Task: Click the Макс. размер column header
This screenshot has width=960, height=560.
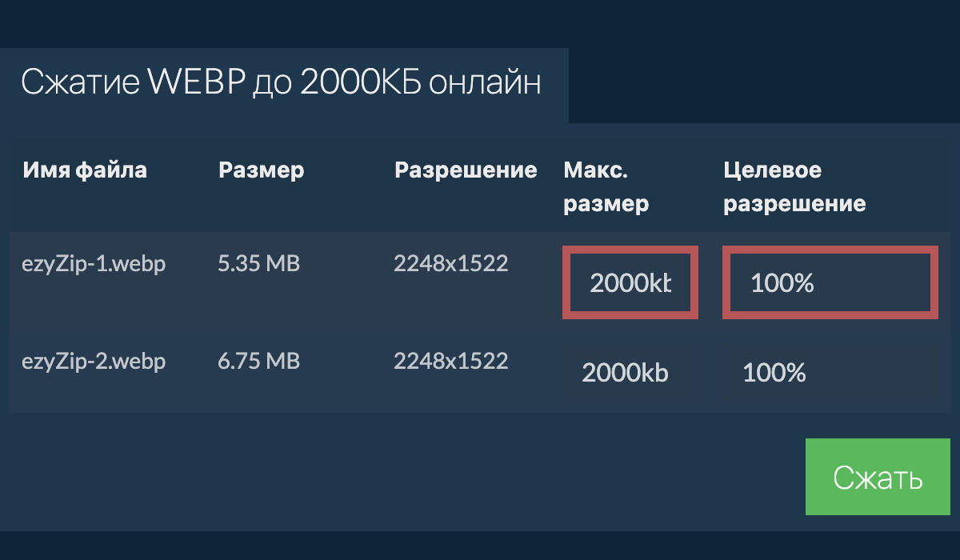Action: tap(606, 186)
